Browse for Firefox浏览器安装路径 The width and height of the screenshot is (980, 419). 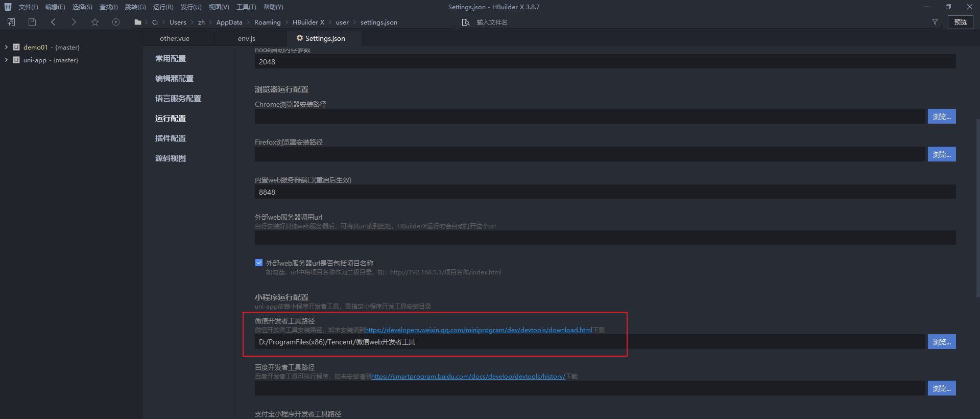click(x=942, y=154)
